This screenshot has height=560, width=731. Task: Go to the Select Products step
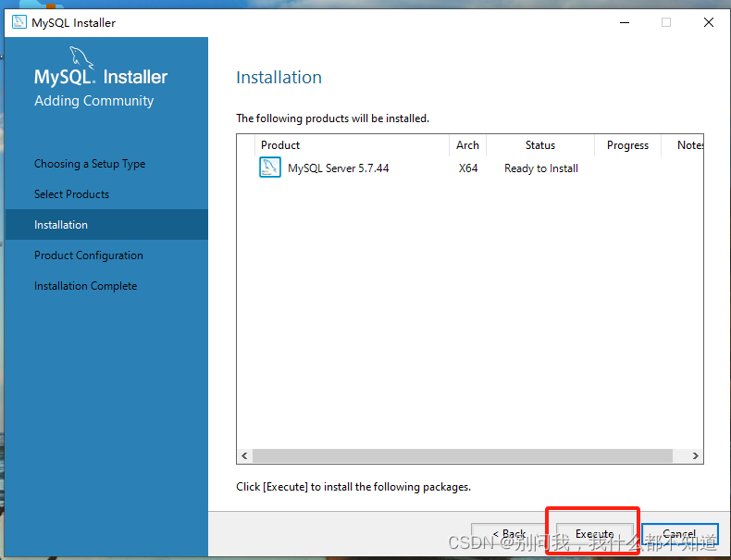click(71, 194)
